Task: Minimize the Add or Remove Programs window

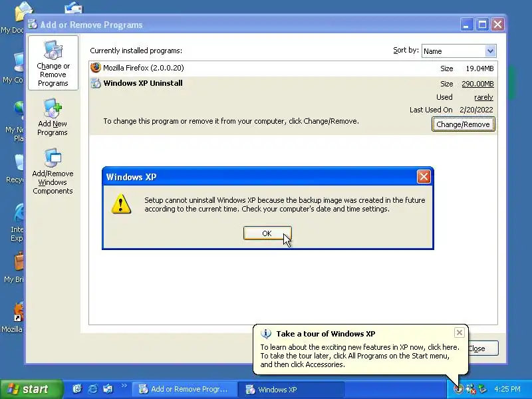Action: pyautogui.click(x=467, y=25)
